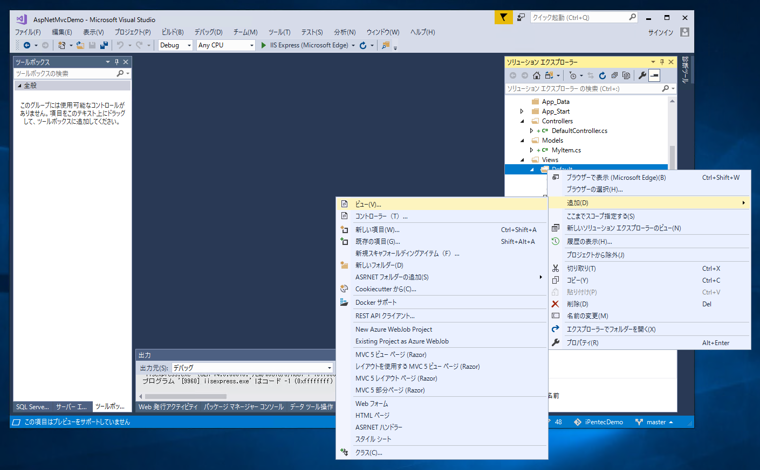Click ブラウザーで表示 (Microsoft Edge) entry
760x470 pixels.
tap(650, 177)
